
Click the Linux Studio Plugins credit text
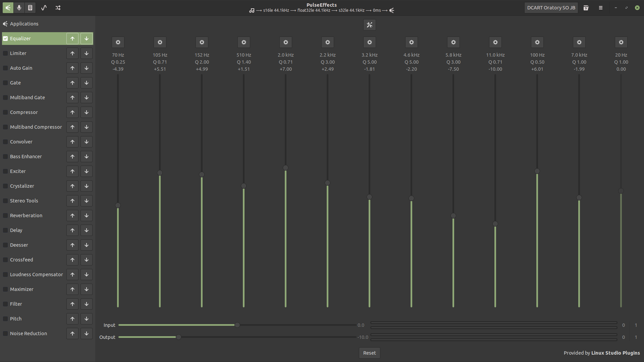tap(615, 353)
